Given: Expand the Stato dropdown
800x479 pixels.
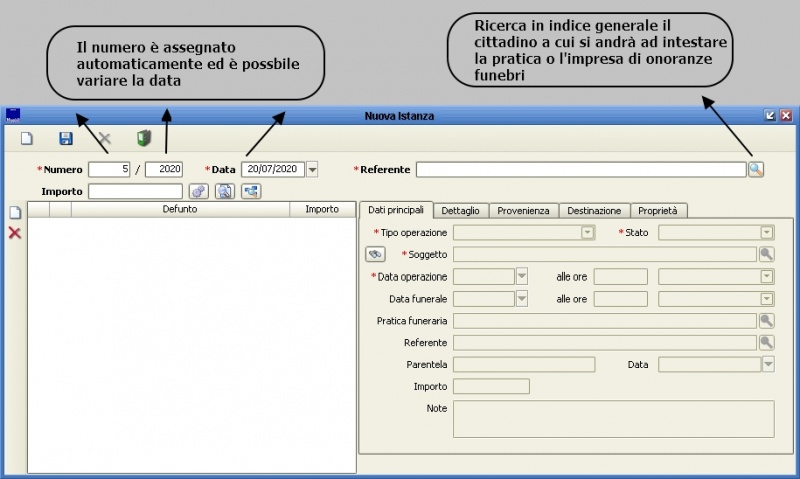Looking at the screenshot, I should [766, 232].
